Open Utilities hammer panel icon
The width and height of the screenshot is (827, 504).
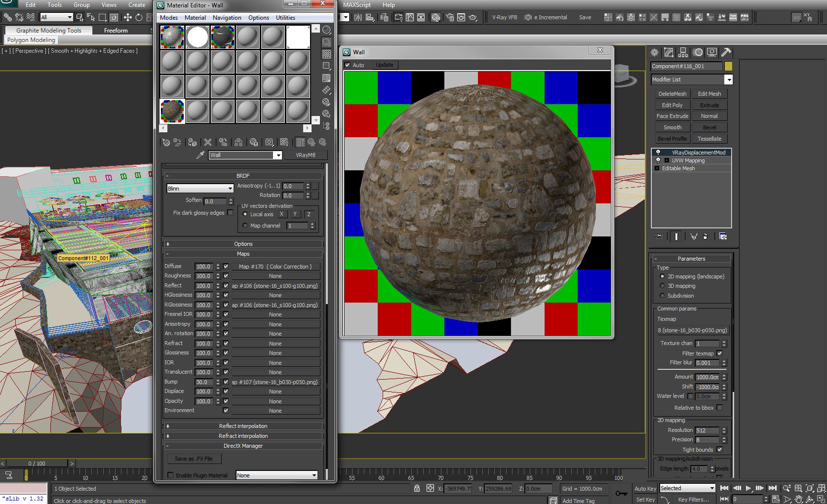point(726,52)
